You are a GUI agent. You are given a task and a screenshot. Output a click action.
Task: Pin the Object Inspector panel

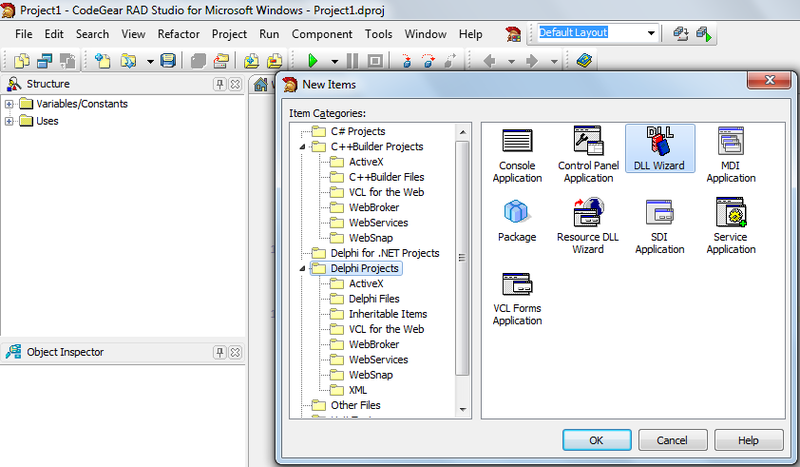[x=219, y=352]
